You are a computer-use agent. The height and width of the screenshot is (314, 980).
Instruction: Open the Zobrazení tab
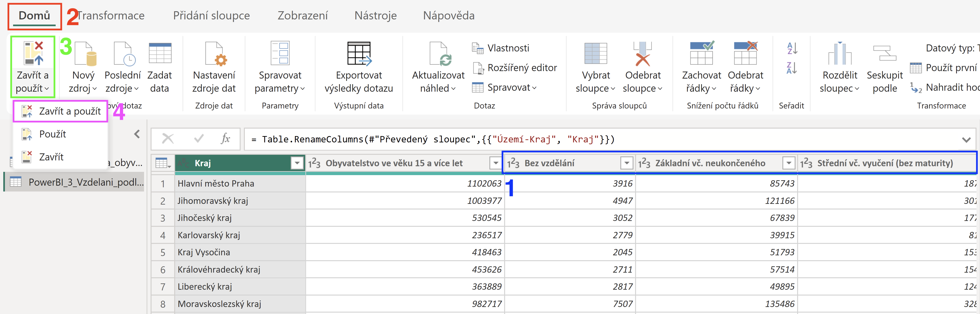302,16
